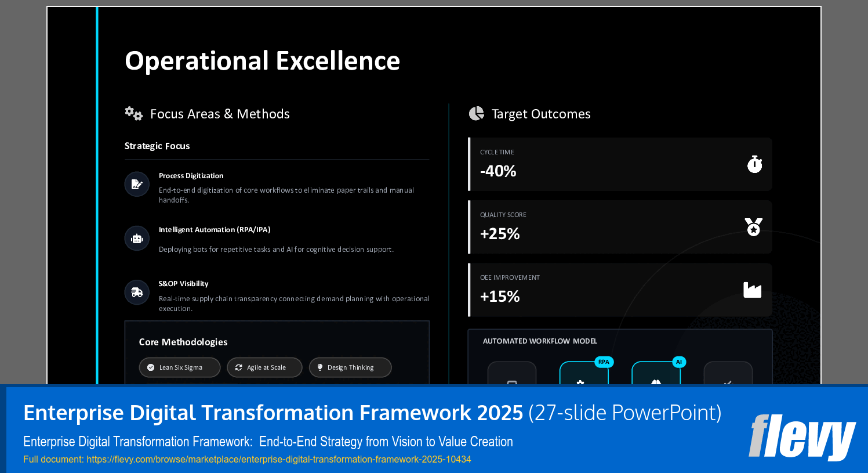This screenshot has height=473, width=868.
Task: Click the factory icon on OEE Improvement card
Action: (x=754, y=290)
